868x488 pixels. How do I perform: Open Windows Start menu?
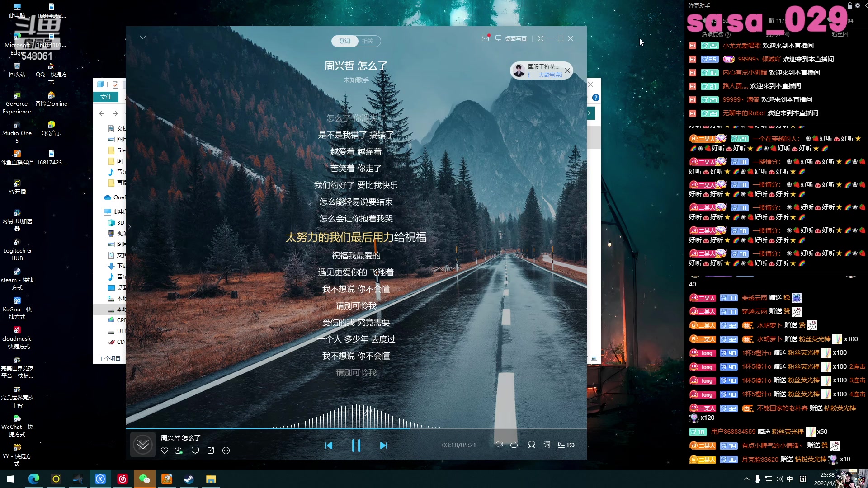[11, 479]
